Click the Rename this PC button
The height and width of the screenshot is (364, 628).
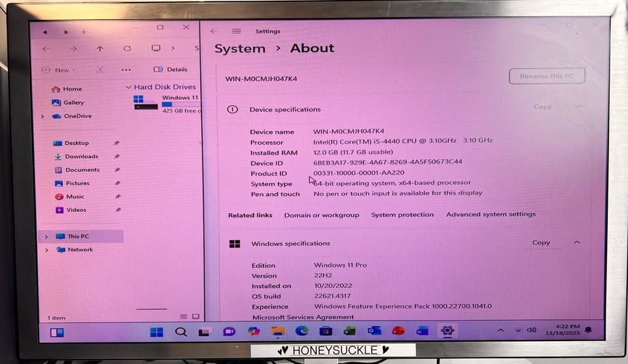pyautogui.click(x=547, y=76)
